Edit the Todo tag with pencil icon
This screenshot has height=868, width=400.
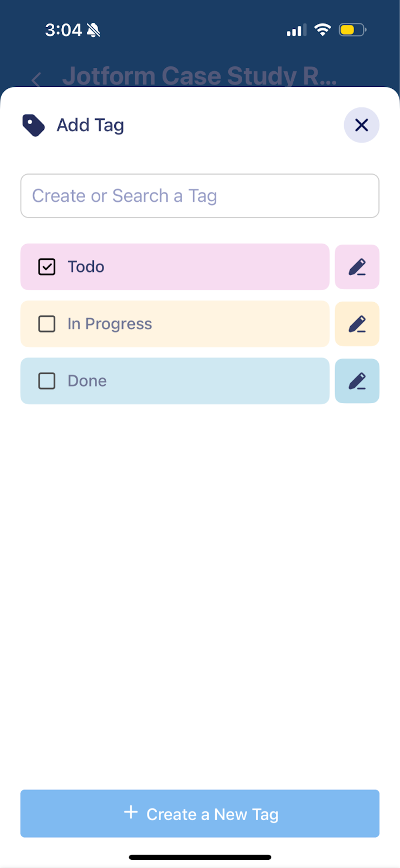click(357, 267)
